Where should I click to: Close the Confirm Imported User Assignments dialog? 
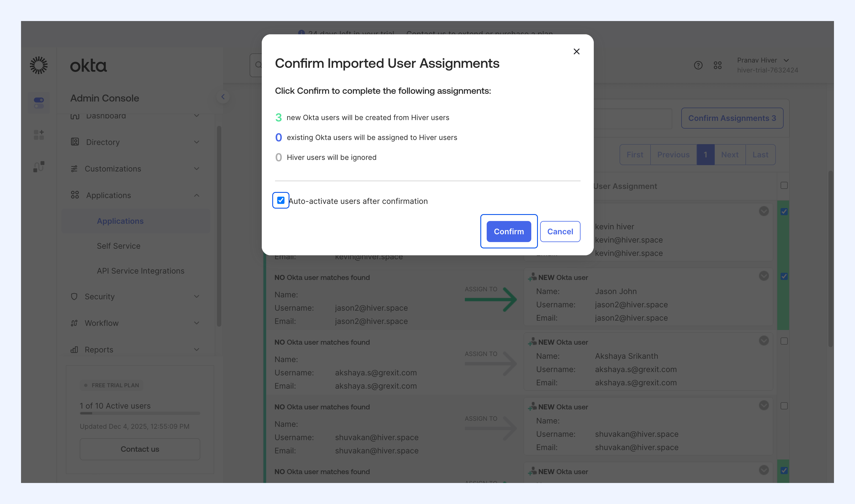(576, 51)
